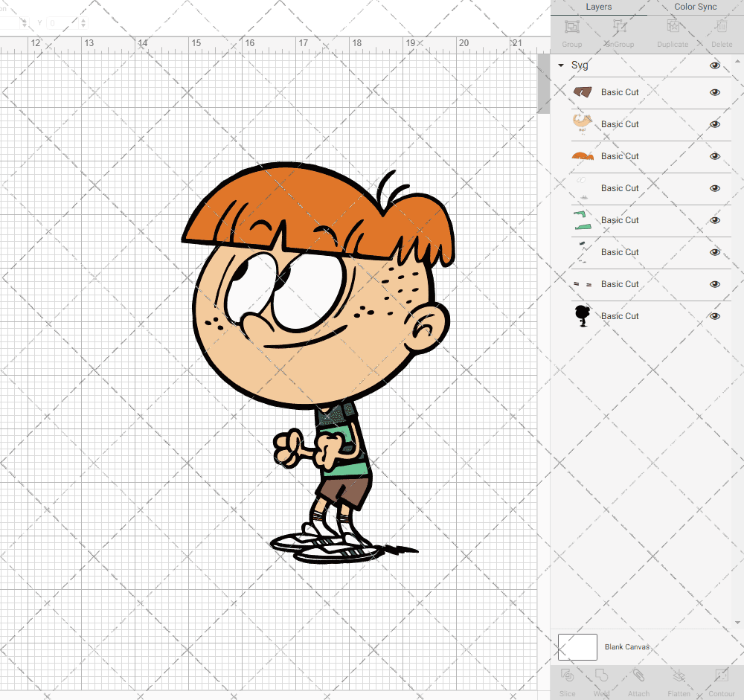Open the Blank Canvas white color swatch
Image resolution: width=744 pixels, height=700 pixels.
577,647
